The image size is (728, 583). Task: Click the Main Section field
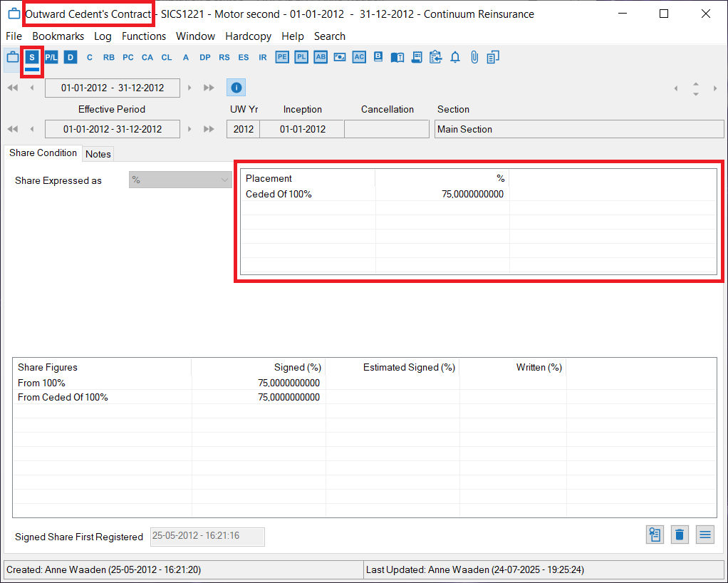(x=578, y=129)
